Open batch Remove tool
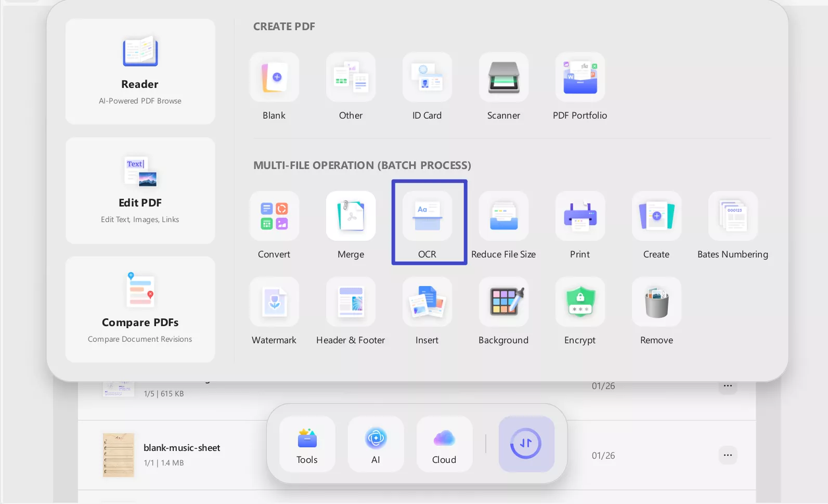Image resolution: width=828 pixels, height=504 pixels. point(656,302)
